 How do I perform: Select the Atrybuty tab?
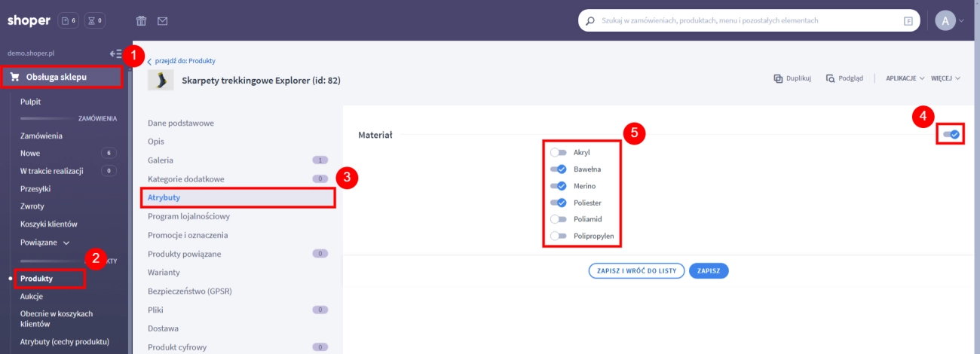pyautogui.click(x=164, y=197)
